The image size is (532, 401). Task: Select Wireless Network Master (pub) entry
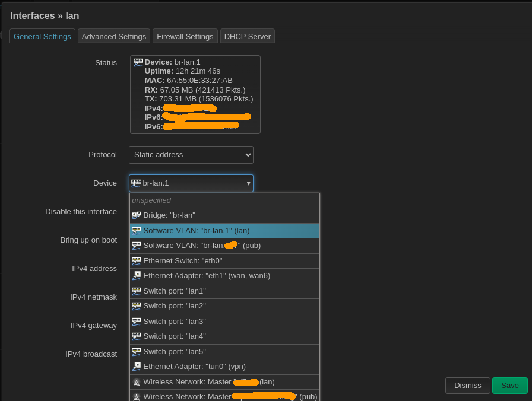pos(224,396)
